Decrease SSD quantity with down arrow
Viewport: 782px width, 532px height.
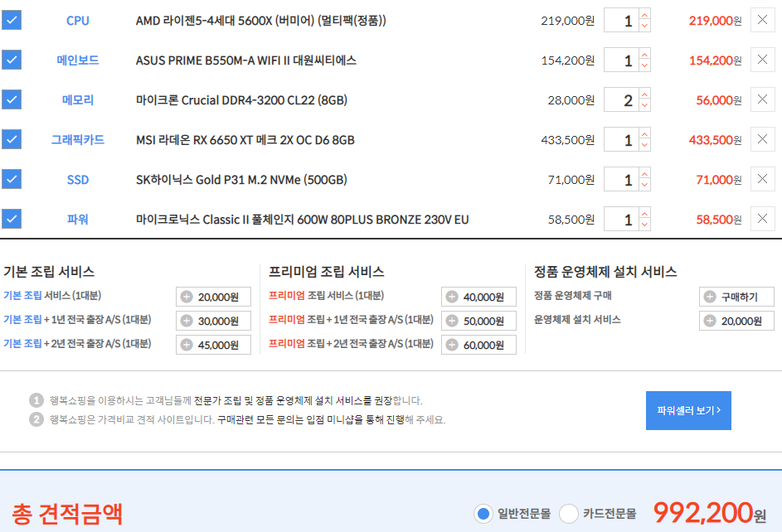[x=645, y=185]
